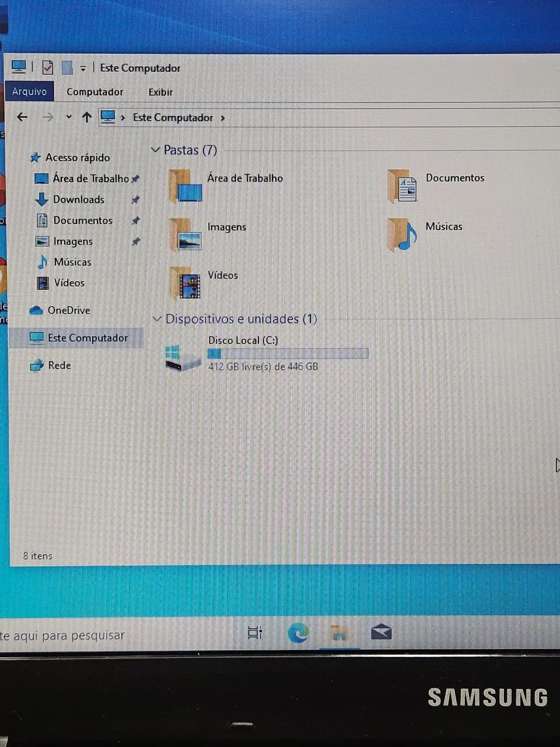
Task: Click the window computer icon in title bar
Action: coord(19,67)
